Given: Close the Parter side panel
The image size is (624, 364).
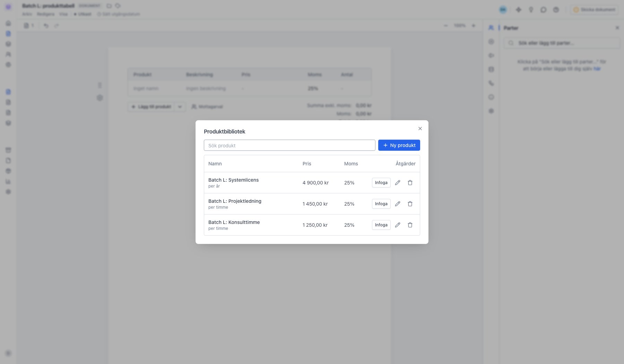Looking at the screenshot, I should tap(617, 28).
